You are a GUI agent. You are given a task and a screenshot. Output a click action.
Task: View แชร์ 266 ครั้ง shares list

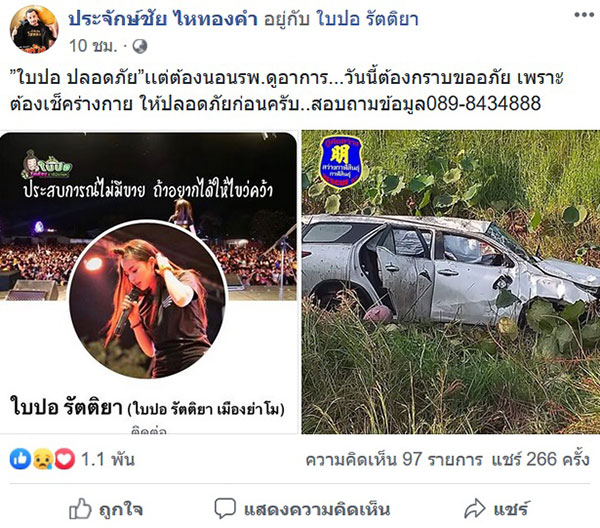pyautogui.click(x=541, y=459)
